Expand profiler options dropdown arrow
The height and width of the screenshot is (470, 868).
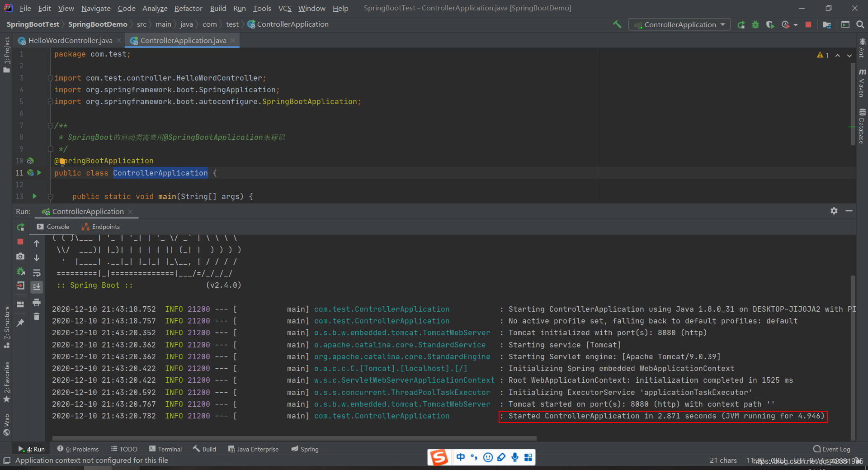pyautogui.click(x=796, y=25)
